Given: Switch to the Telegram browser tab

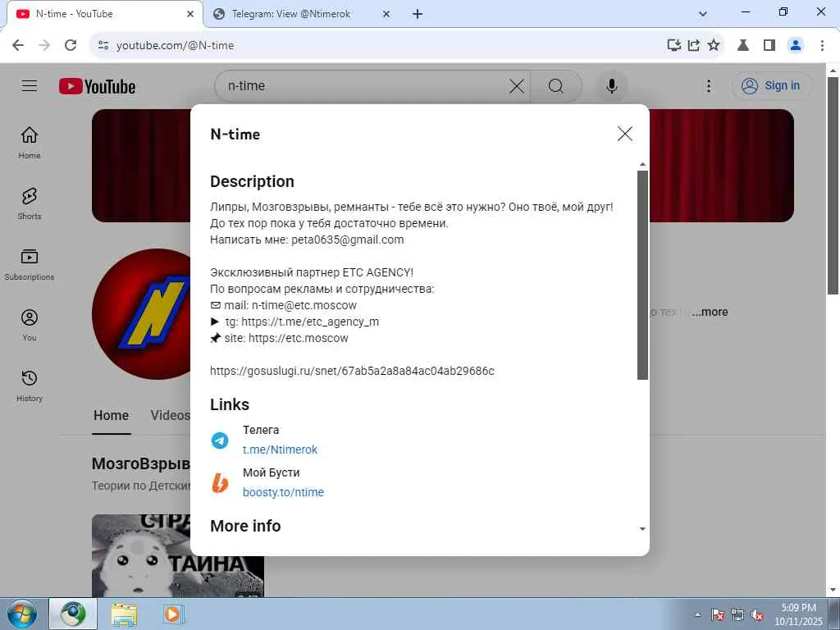Looking at the screenshot, I should tap(290, 14).
